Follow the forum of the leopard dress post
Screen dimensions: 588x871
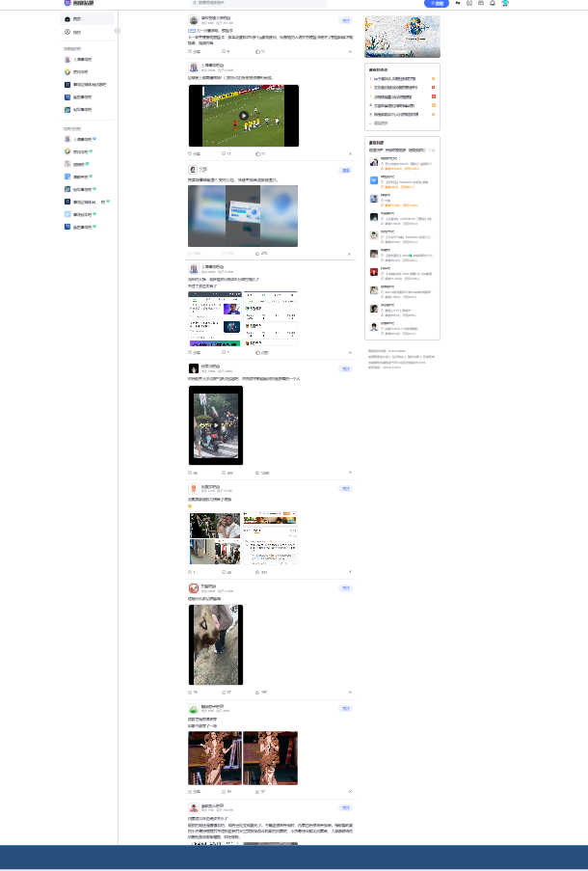point(345,709)
